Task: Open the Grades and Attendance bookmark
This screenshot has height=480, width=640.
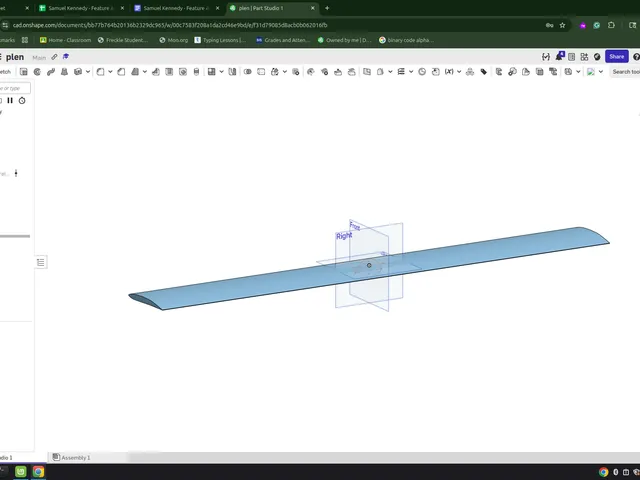Action: click(283, 40)
